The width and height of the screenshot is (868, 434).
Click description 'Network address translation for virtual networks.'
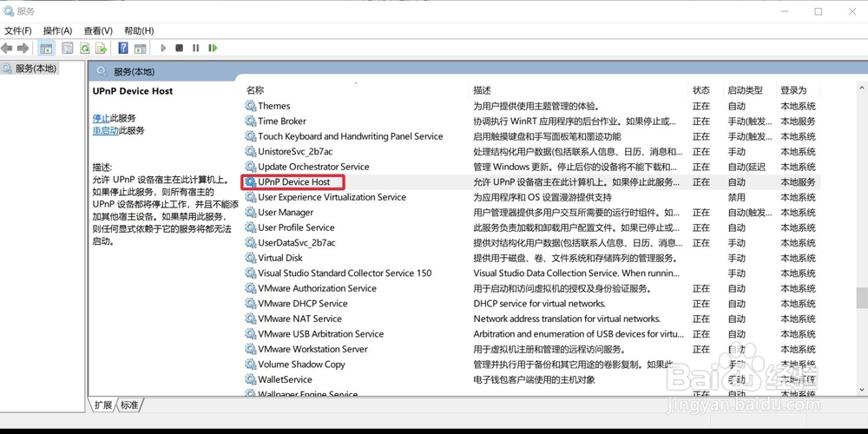(568, 319)
